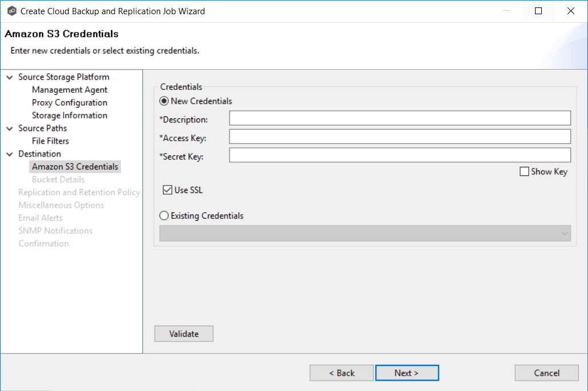Focus the Access Key input field
Screen dimensions: 588x391
click(400, 137)
